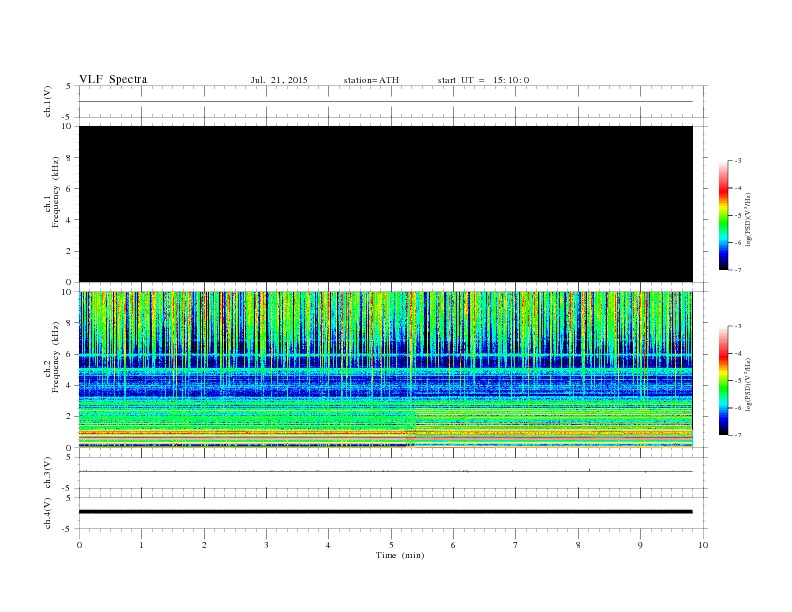
Task: Click the lower 'log(PSD)(V²/Hz)' scale label
Action: (x=749, y=384)
